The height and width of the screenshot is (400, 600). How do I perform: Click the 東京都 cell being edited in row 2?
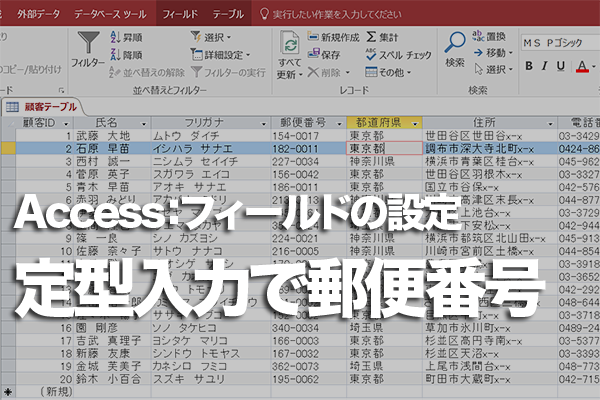[384, 148]
